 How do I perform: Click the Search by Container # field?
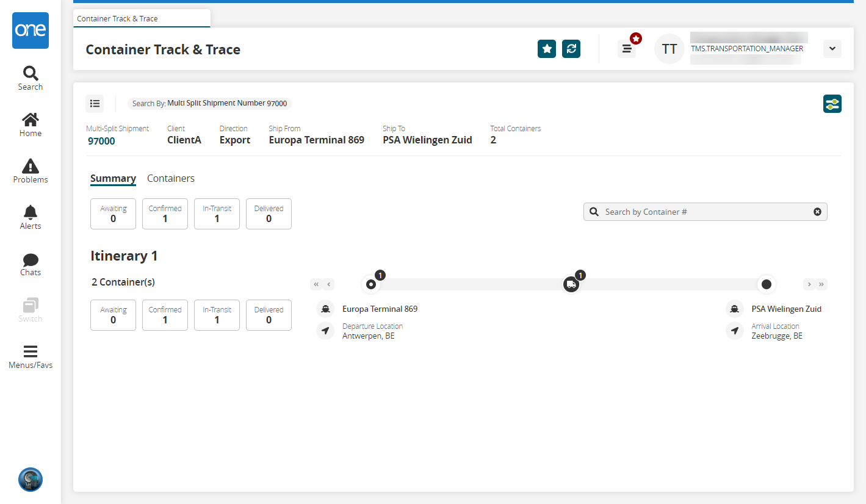tap(705, 212)
